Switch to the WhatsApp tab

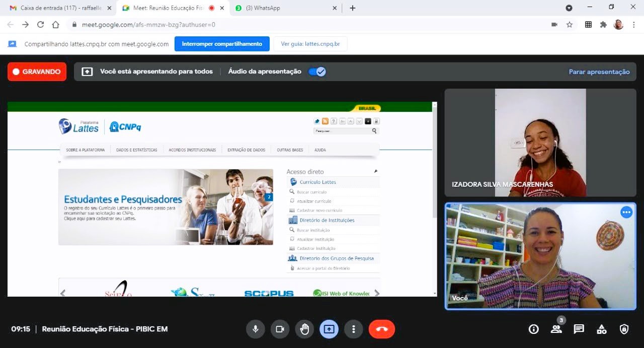click(x=286, y=8)
